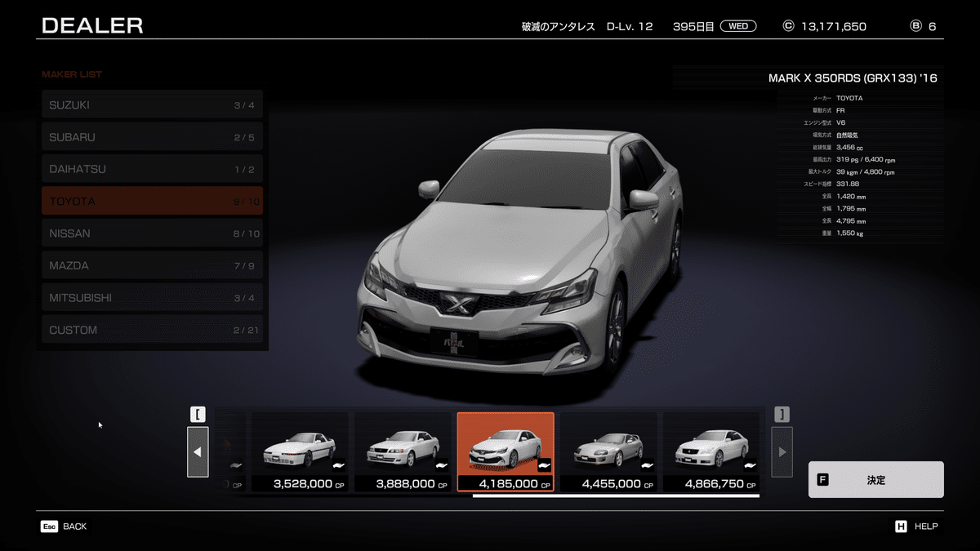
Task: Open HELP at the bottom right
Action: (926, 527)
